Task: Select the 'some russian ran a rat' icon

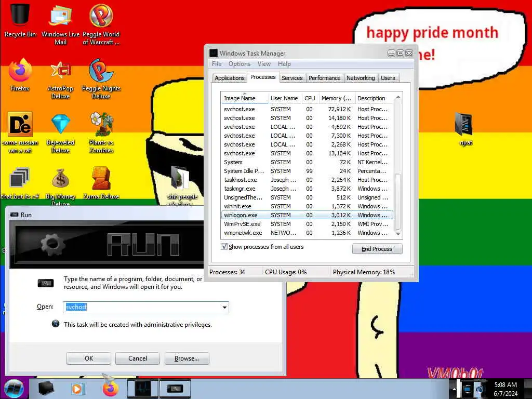Action: click(x=20, y=132)
